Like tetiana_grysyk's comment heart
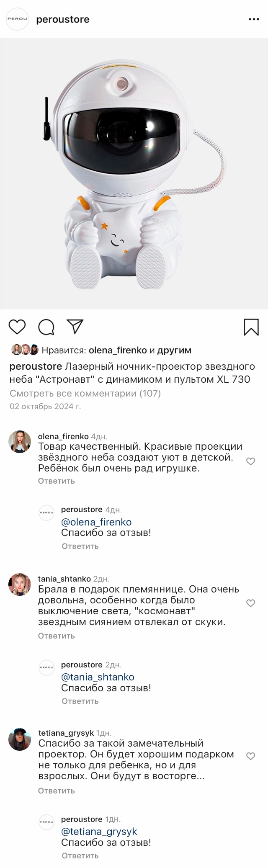Viewport: 268px width, 868px height. 250,756
